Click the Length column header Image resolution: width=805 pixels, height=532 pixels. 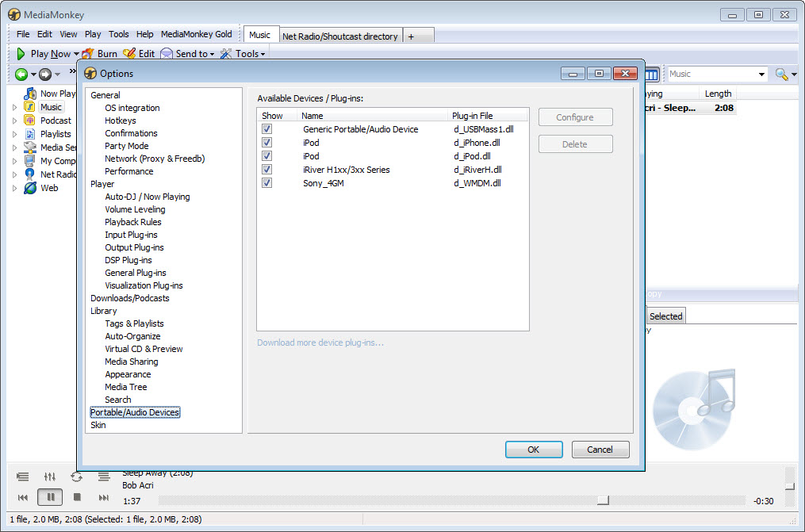pos(718,94)
